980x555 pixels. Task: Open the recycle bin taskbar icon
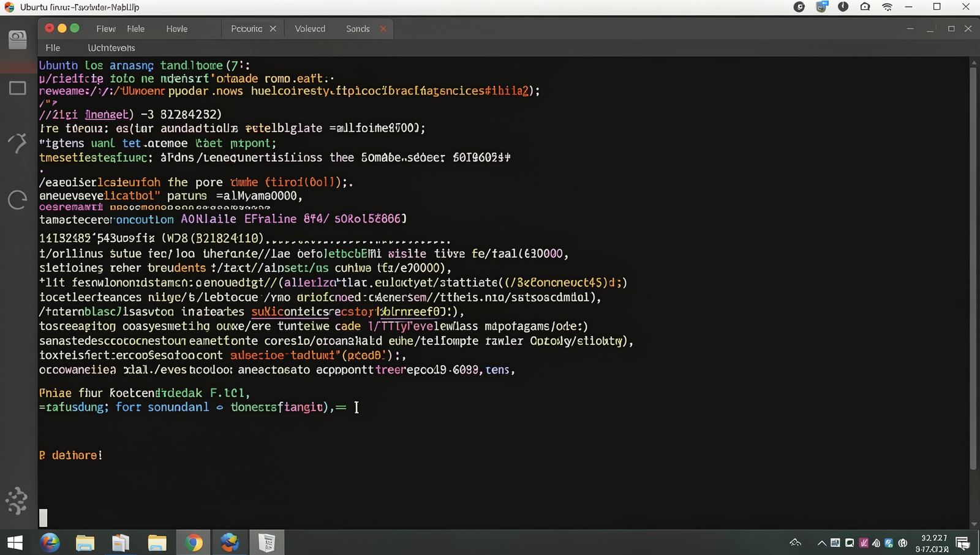[x=266, y=543]
